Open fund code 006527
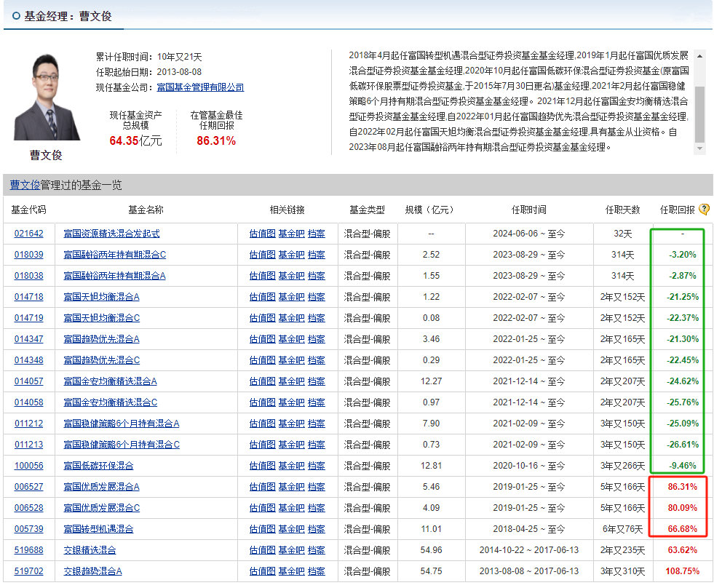 (28, 487)
